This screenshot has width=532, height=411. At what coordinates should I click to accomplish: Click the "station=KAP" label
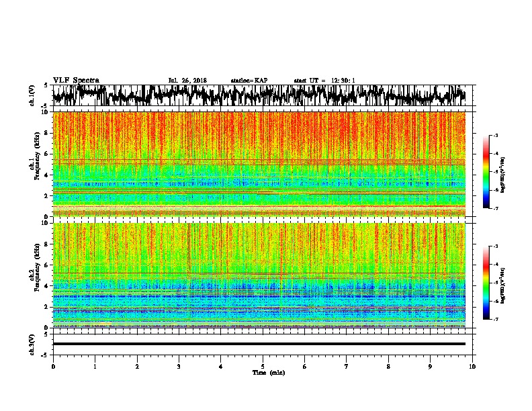click(249, 81)
